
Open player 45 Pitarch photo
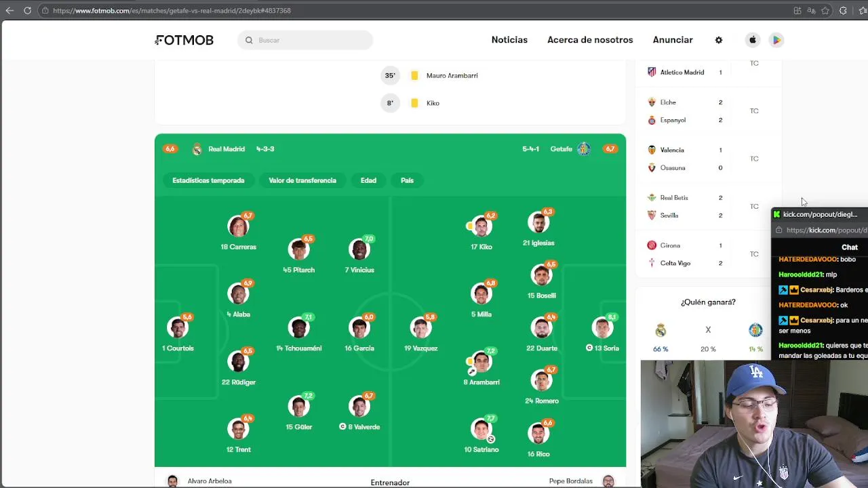pyautogui.click(x=298, y=249)
